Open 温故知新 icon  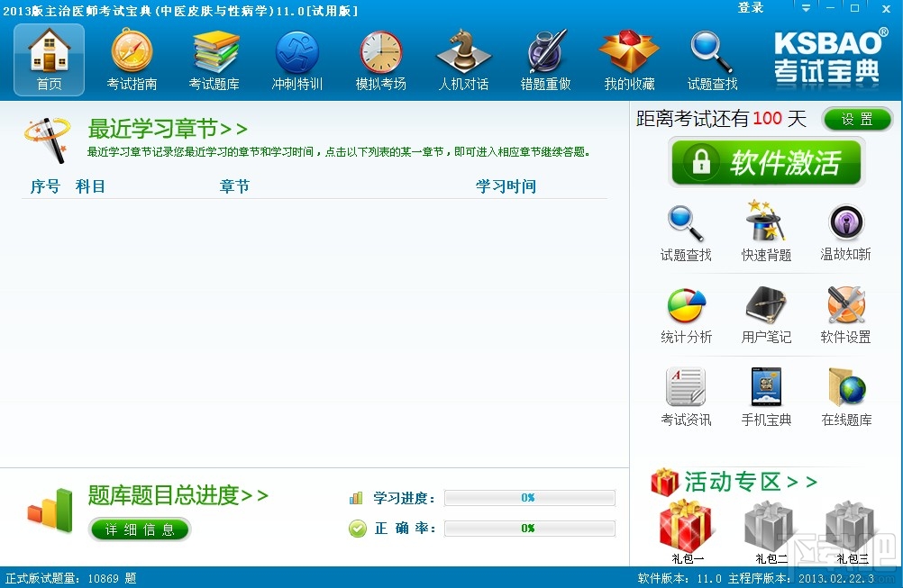[x=845, y=233]
